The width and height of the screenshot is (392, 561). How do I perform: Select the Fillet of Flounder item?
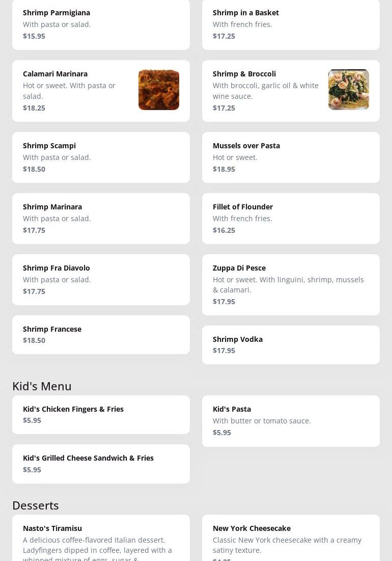[x=291, y=218]
